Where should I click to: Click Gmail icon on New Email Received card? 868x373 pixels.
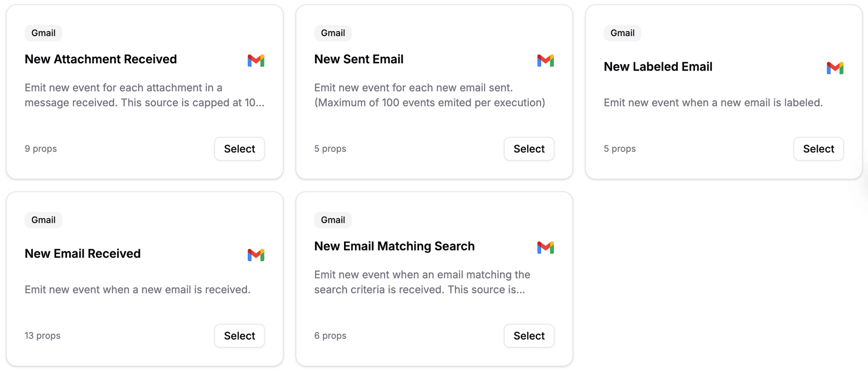256,255
